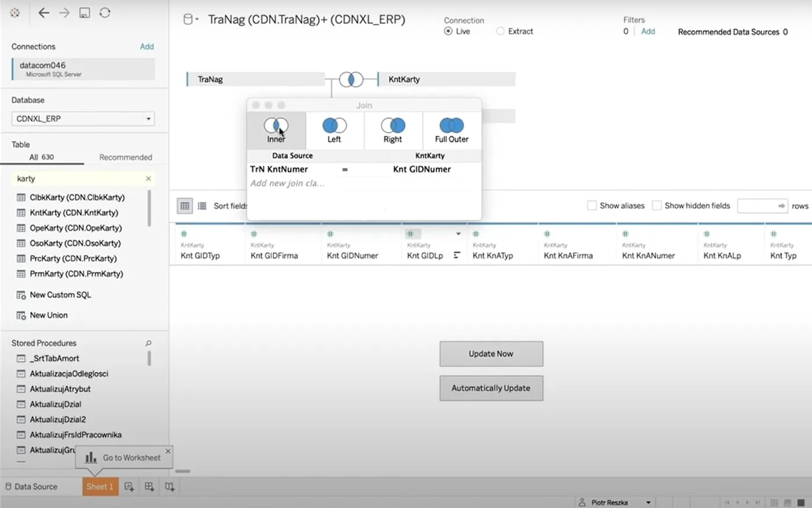Close the Go to Worksheet tooltip
812x508 pixels.
click(x=168, y=451)
